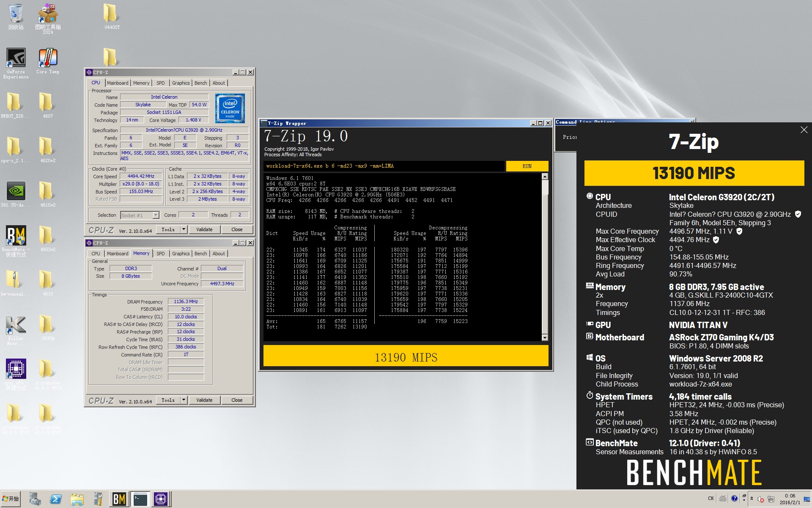Screen dimensions: 812x508
Task: Click the language bar help icon
Action: pos(734,498)
